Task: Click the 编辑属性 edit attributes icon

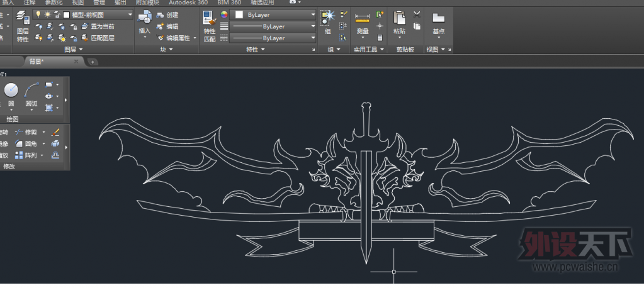Action: pos(161,38)
